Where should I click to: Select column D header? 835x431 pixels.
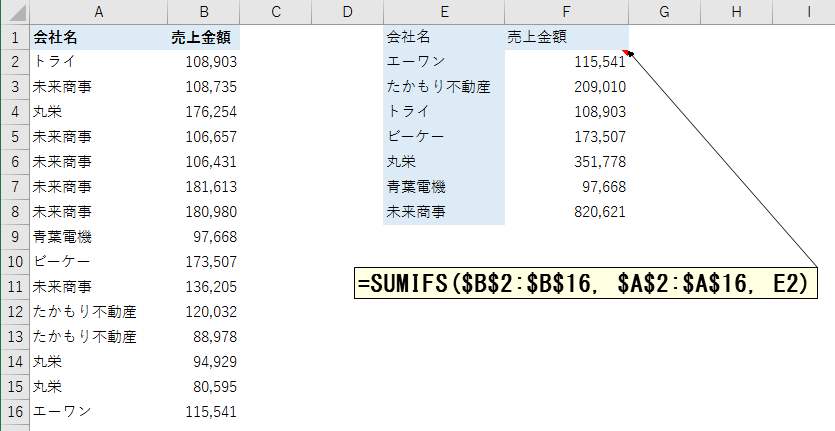click(x=347, y=12)
